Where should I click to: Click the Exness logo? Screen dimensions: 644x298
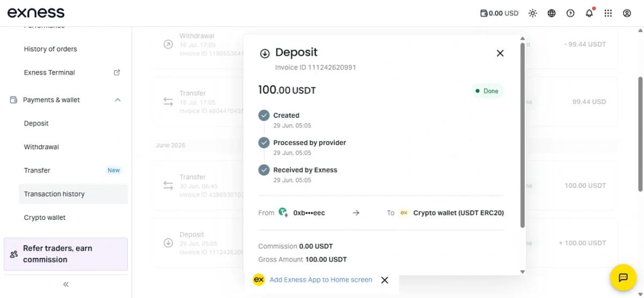[35, 13]
